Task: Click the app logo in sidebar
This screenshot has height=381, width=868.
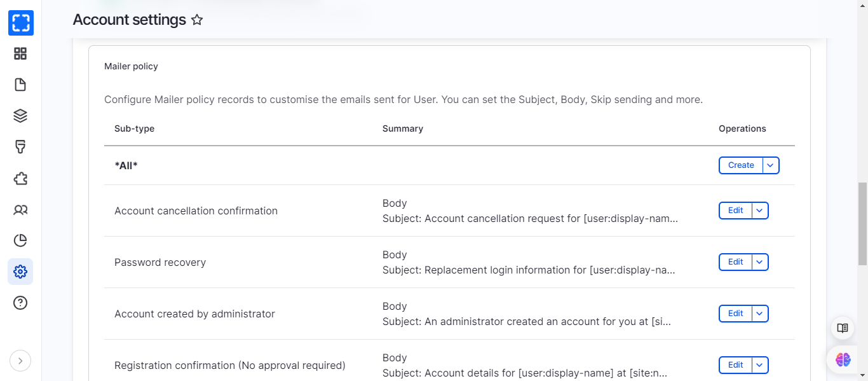Action: (x=20, y=23)
